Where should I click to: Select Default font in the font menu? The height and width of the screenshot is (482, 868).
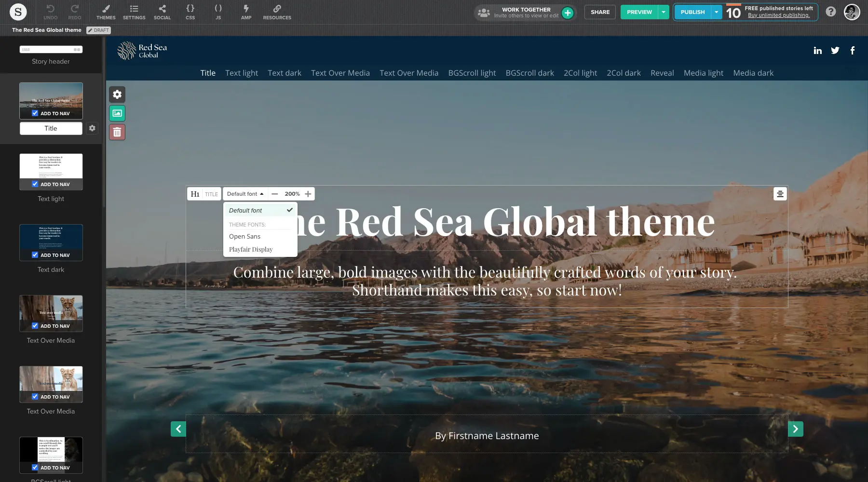[260, 210]
